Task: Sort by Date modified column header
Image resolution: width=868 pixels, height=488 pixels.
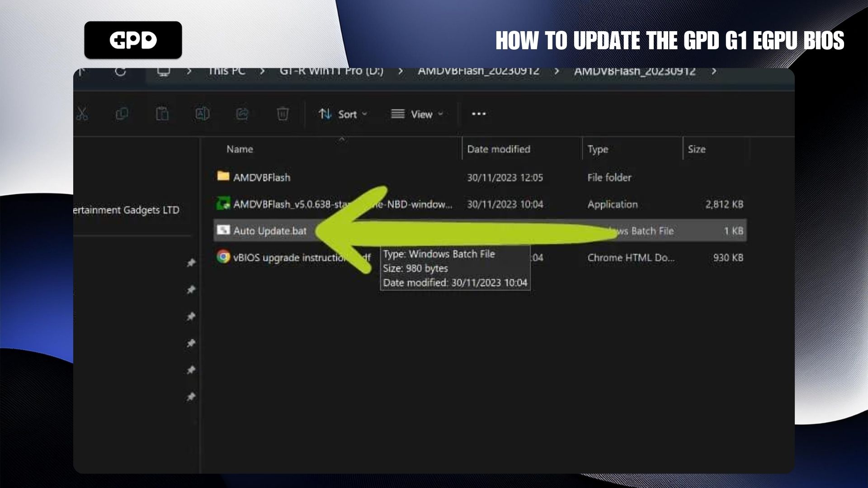Action: click(x=498, y=149)
